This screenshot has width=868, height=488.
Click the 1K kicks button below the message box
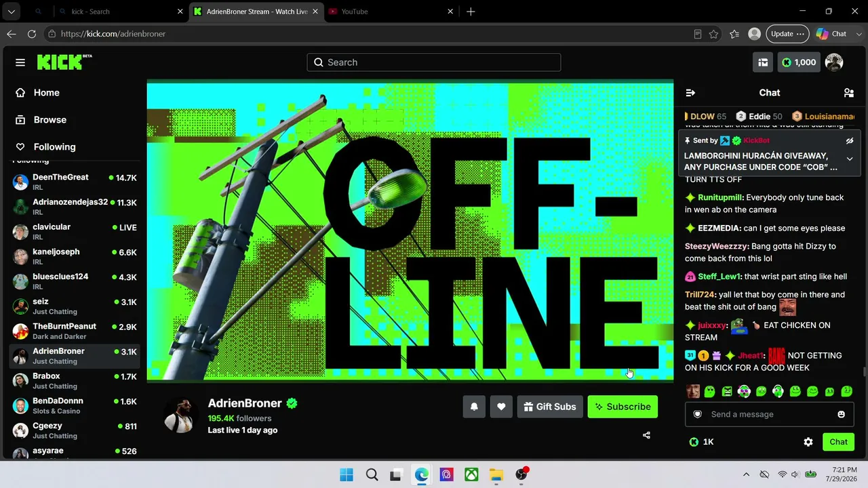(x=701, y=442)
